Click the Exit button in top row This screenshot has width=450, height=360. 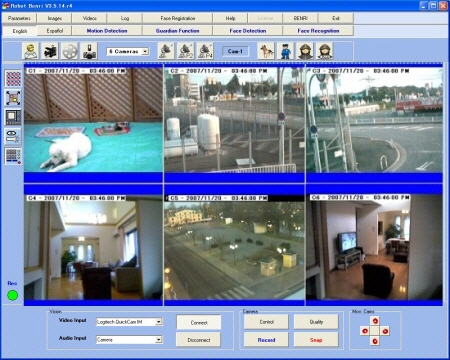(x=336, y=18)
